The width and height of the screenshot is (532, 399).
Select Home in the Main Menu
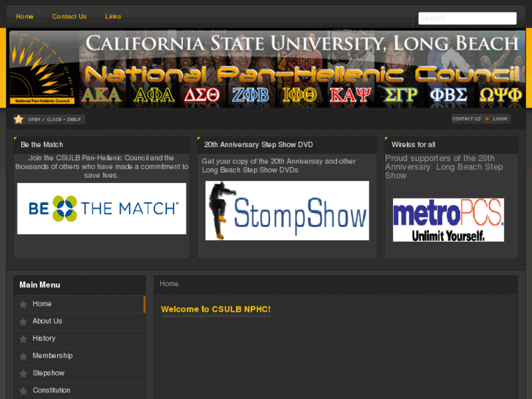tap(80, 304)
